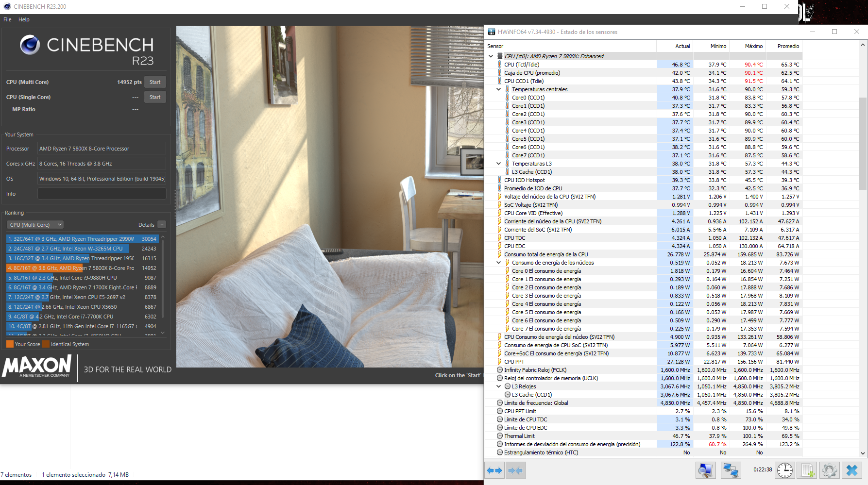Collapse Consumo de energía de los núcleos node
Image resolution: width=868 pixels, height=485 pixels.
498,263
